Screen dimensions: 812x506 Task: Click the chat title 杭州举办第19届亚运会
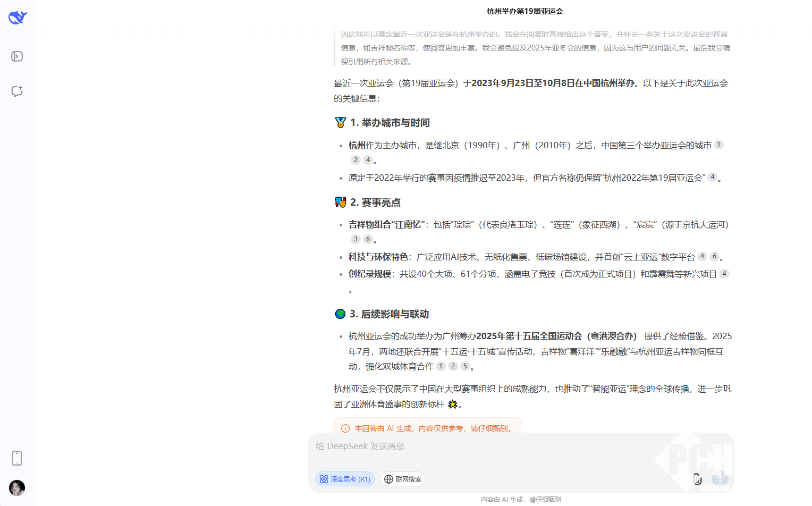[x=525, y=11]
